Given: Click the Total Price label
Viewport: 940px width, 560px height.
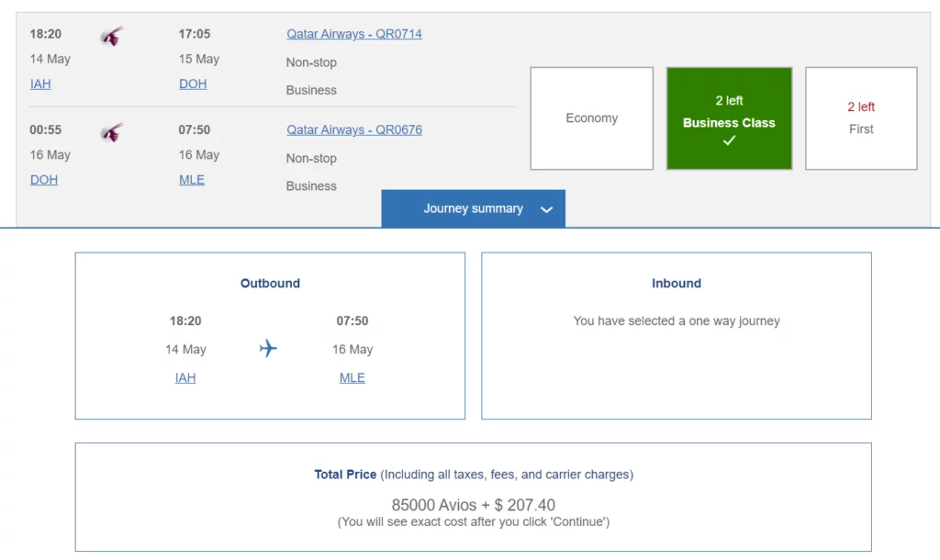Looking at the screenshot, I should 345,475.
